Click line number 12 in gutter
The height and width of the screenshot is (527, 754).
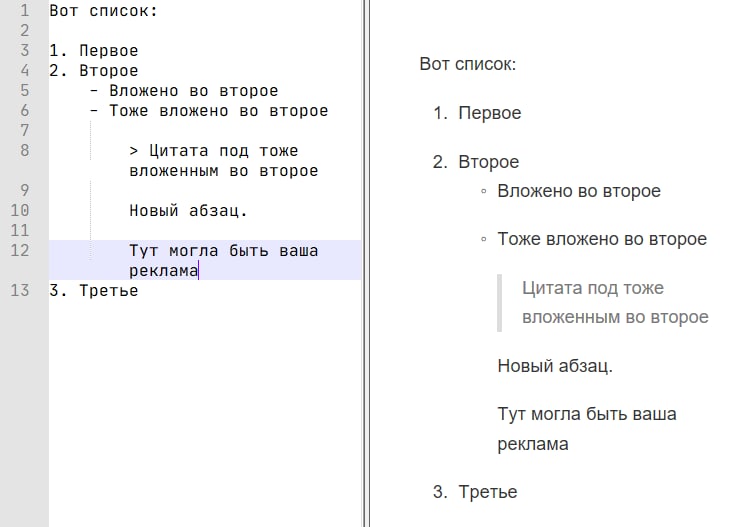20,251
